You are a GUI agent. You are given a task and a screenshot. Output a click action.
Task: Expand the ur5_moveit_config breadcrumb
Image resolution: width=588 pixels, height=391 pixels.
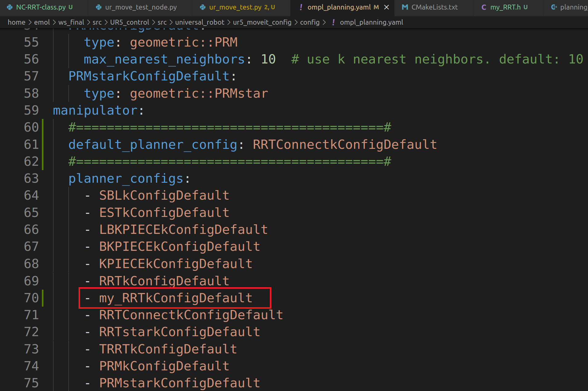pos(262,22)
